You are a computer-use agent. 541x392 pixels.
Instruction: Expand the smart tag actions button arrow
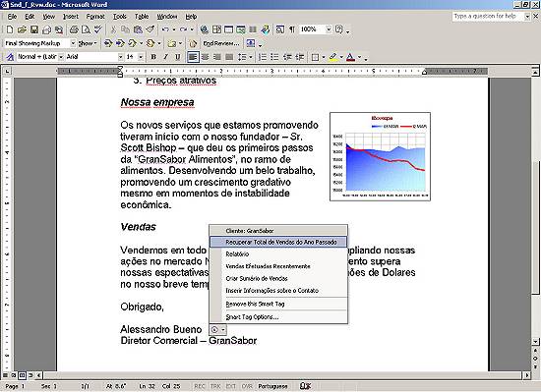click(x=223, y=330)
